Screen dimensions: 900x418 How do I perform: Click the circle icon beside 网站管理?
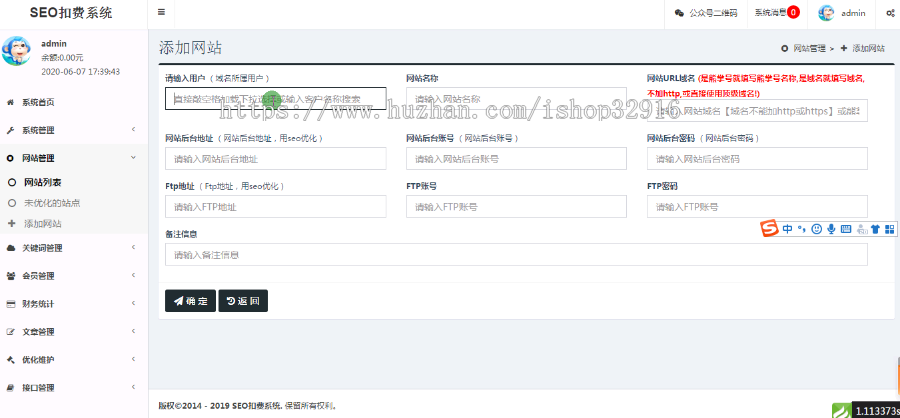click(10, 158)
